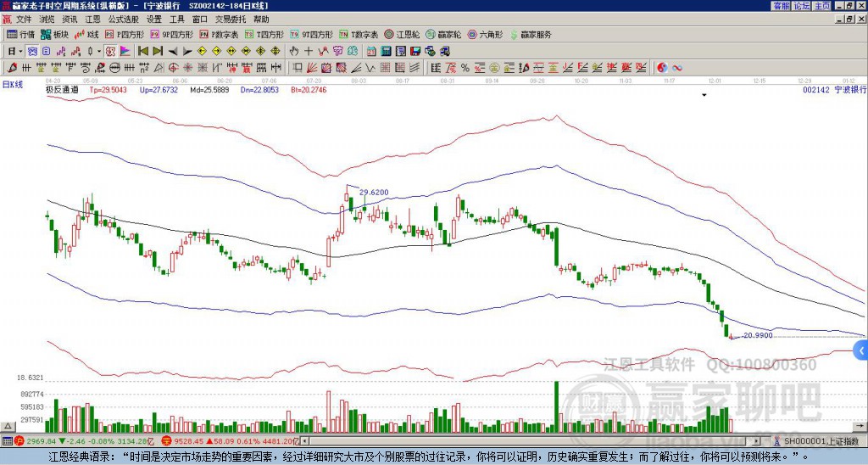Viewport: 868px width, 465px height.
Task: Select the red pencil drawing tool
Action: pyautogui.click(x=11, y=68)
